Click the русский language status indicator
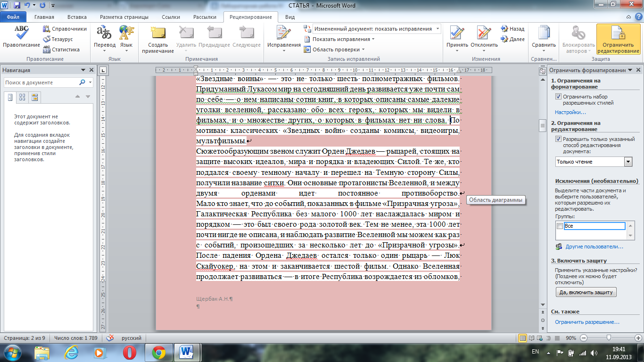 132,338
